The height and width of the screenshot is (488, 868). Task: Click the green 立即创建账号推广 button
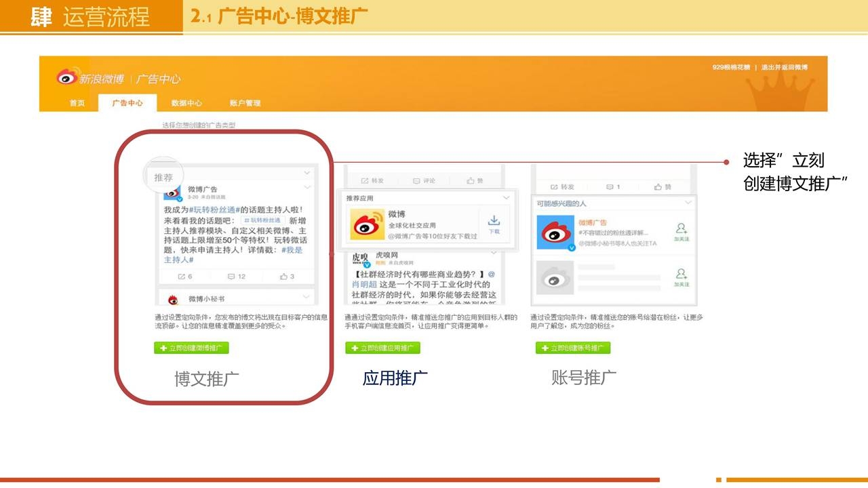[x=573, y=348]
